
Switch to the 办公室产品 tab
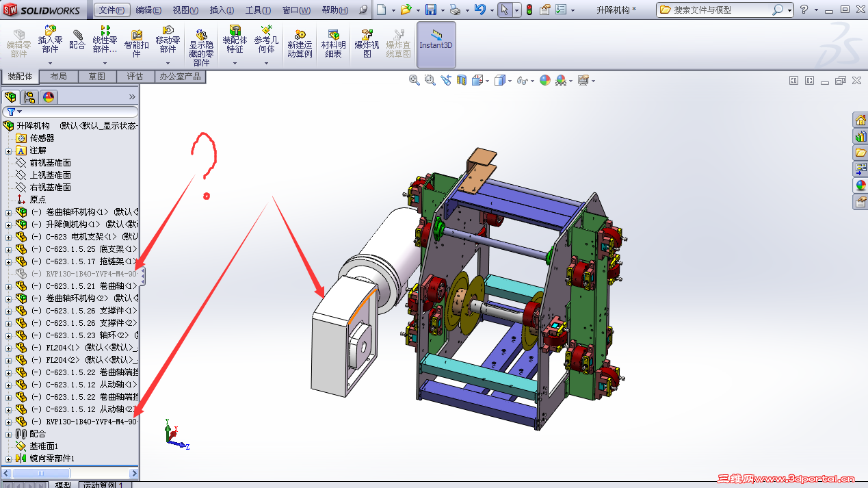pyautogui.click(x=181, y=76)
